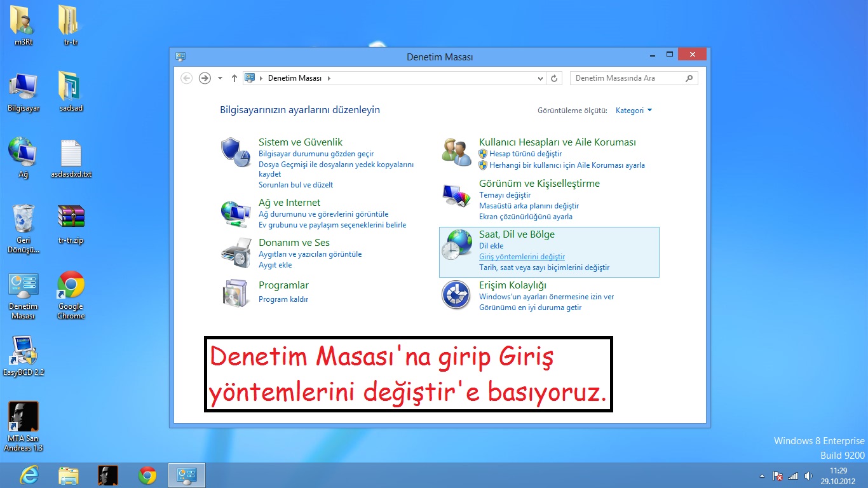Go back with the back arrow
Screen dimensions: 868x488
click(186, 78)
